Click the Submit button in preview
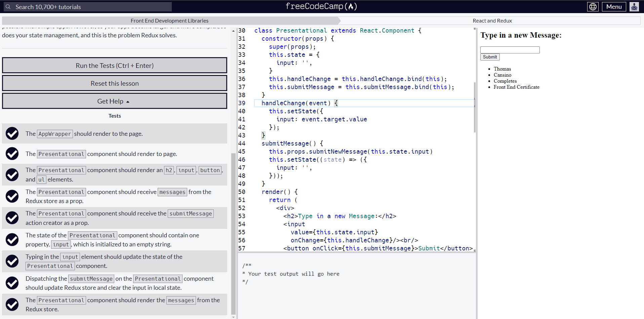Viewport: 644px width, 319px height. click(x=490, y=57)
